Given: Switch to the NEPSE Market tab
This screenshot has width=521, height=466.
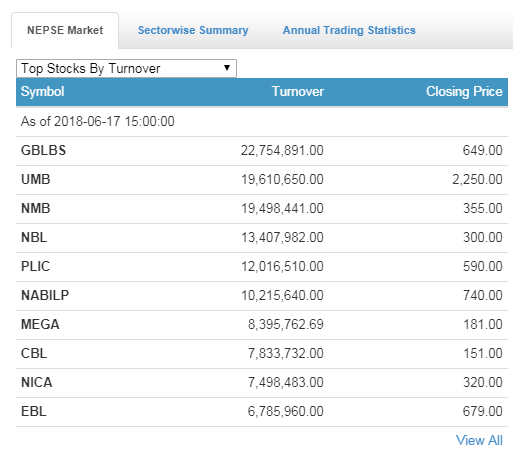Looking at the screenshot, I should (x=65, y=30).
